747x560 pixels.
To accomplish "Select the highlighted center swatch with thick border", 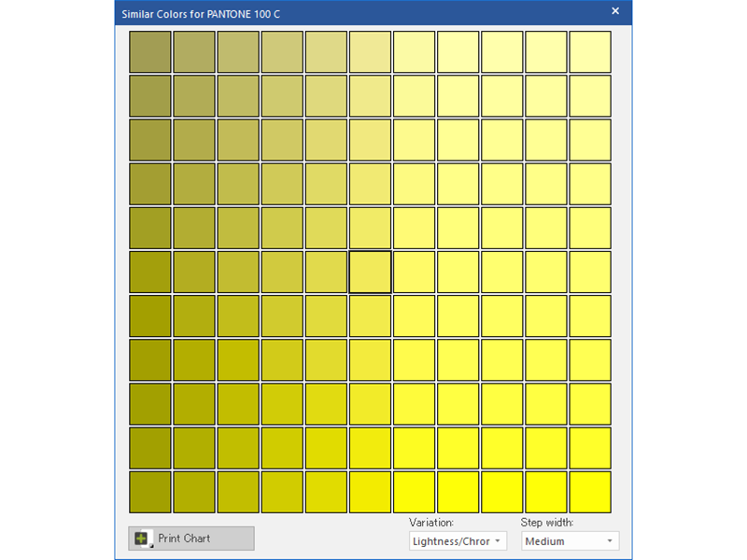I will point(370,272).
